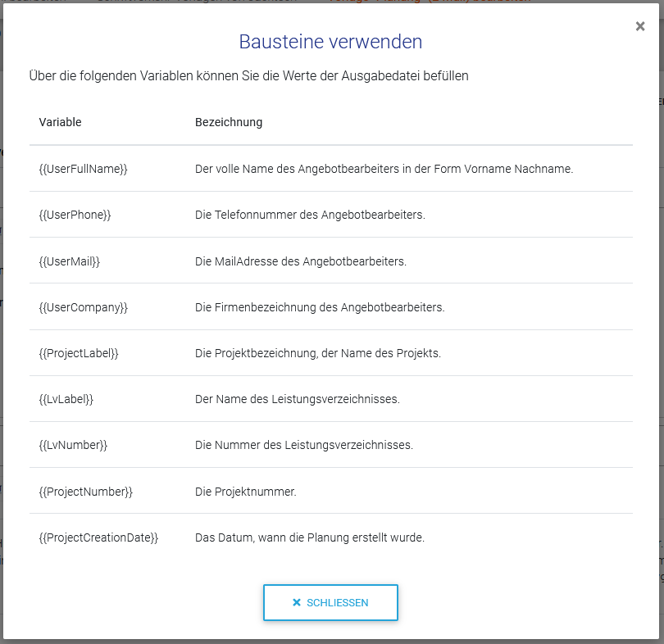This screenshot has height=644, width=664.
Task: Click the 'Bausteine verwenden' dialog title
Action: coord(330,42)
